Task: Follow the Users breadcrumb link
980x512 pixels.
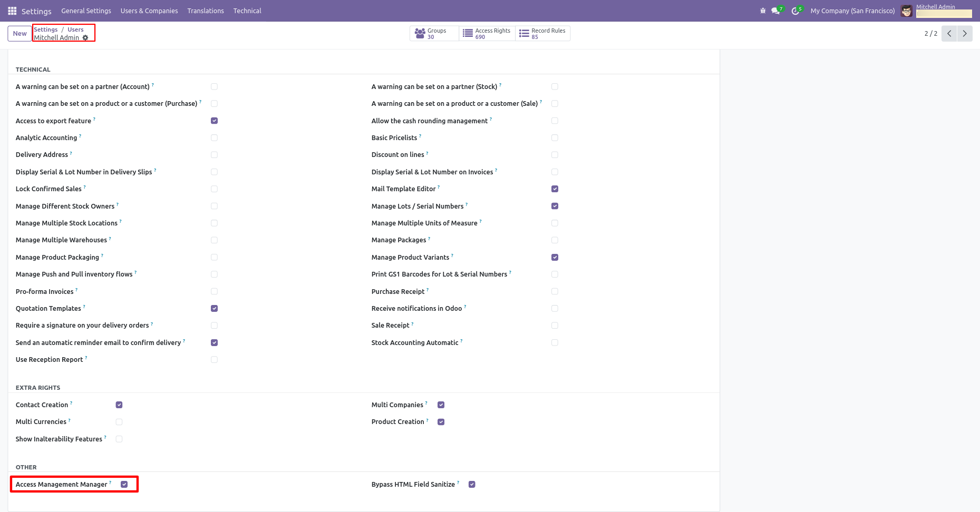Action: [x=75, y=29]
